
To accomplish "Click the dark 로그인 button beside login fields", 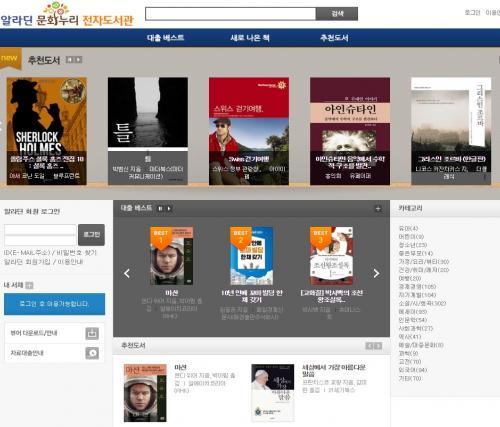I will point(91,235).
